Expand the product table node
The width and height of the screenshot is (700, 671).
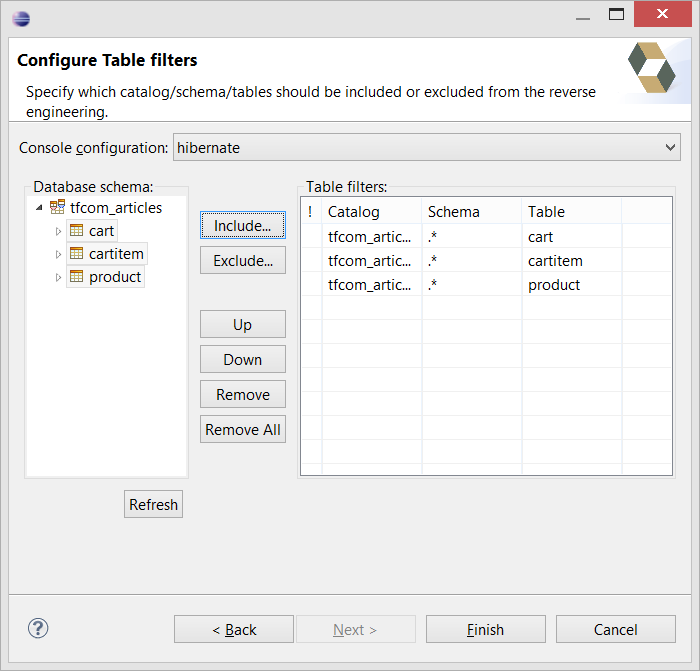[58, 277]
